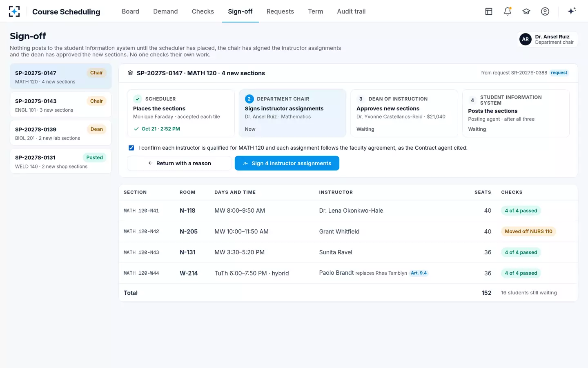Open the user account icon

click(x=545, y=11)
